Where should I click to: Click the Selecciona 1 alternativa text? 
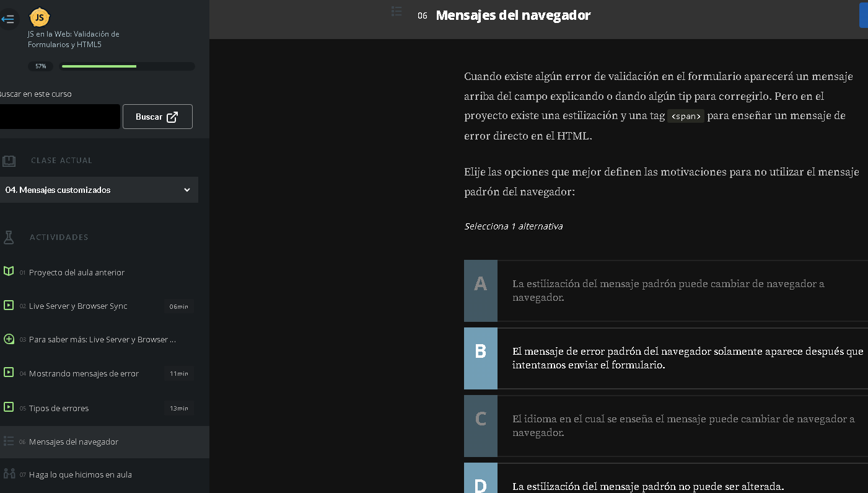point(514,226)
